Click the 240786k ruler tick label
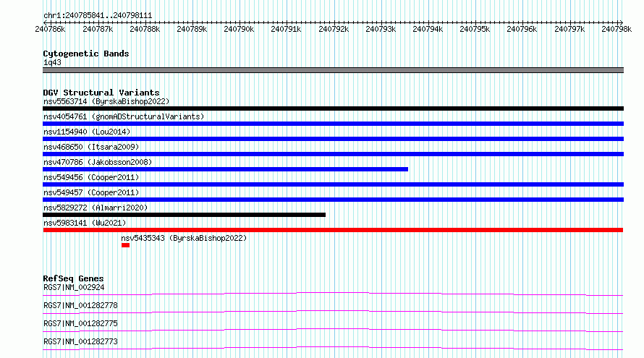The height and width of the screenshot is (358, 644). 50,29
